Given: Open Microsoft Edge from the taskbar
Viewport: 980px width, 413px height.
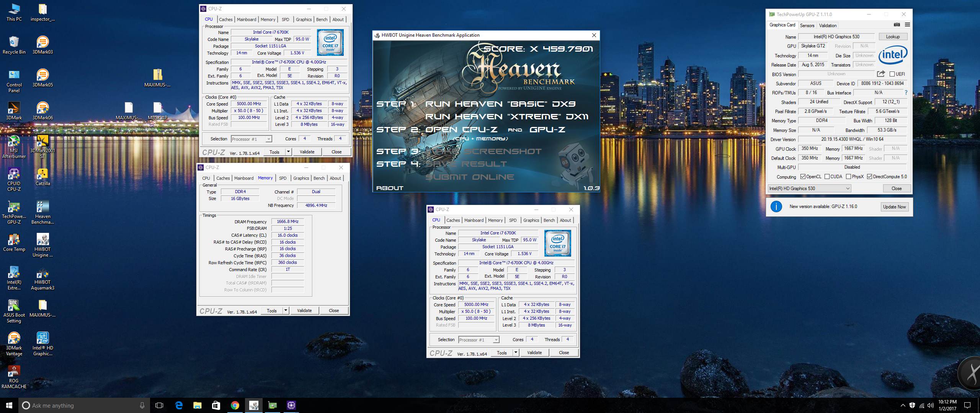Looking at the screenshot, I should click(179, 405).
